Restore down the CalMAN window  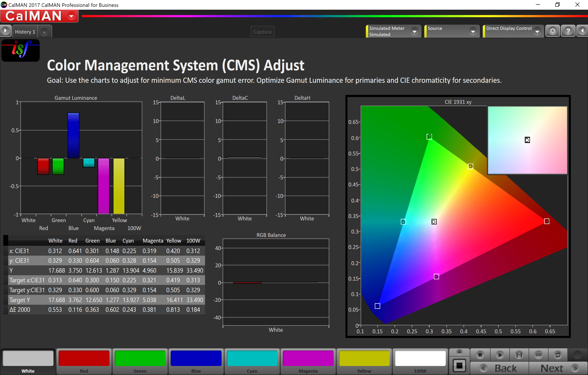pyautogui.click(x=557, y=5)
